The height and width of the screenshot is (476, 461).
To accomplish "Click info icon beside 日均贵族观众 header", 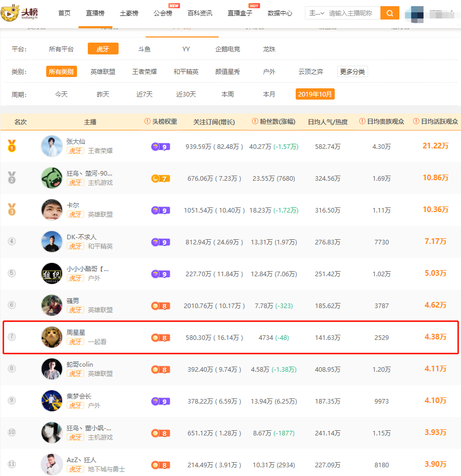I will tap(362, 121).
